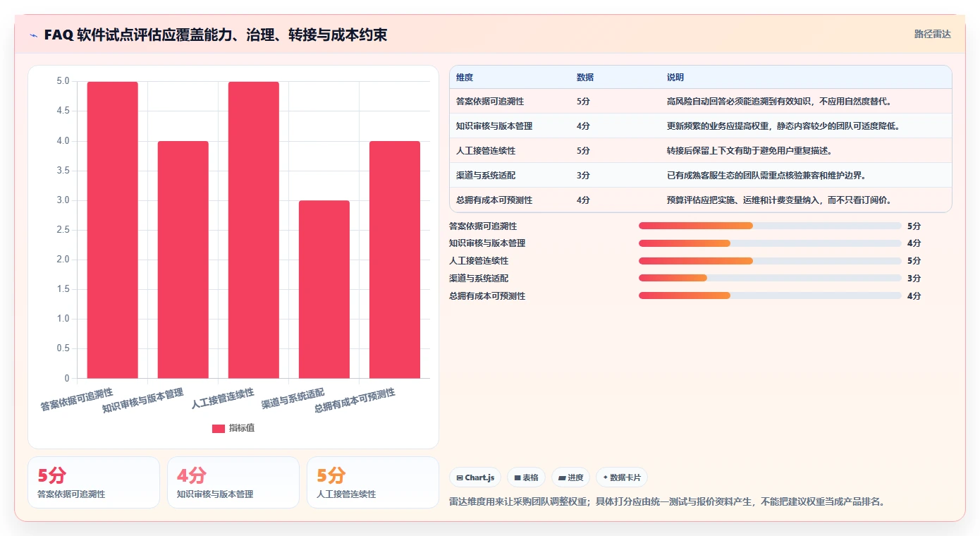Click the 人工接管连续性 progress bar
Screen dimensions: 980x536
point(770,261)
